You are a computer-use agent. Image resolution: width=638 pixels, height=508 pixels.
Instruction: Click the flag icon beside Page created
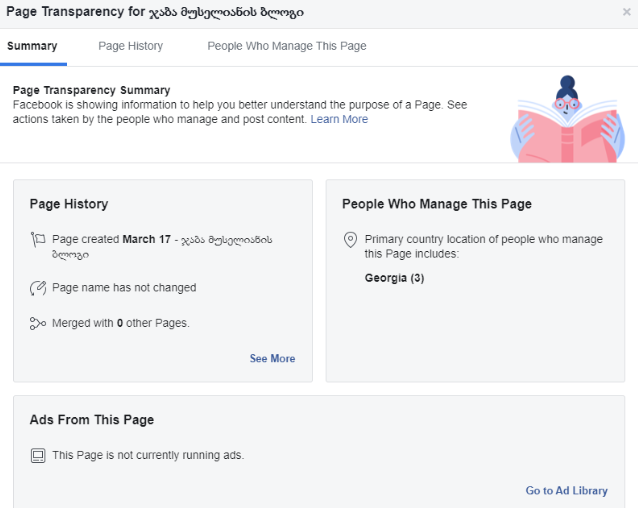38,240
